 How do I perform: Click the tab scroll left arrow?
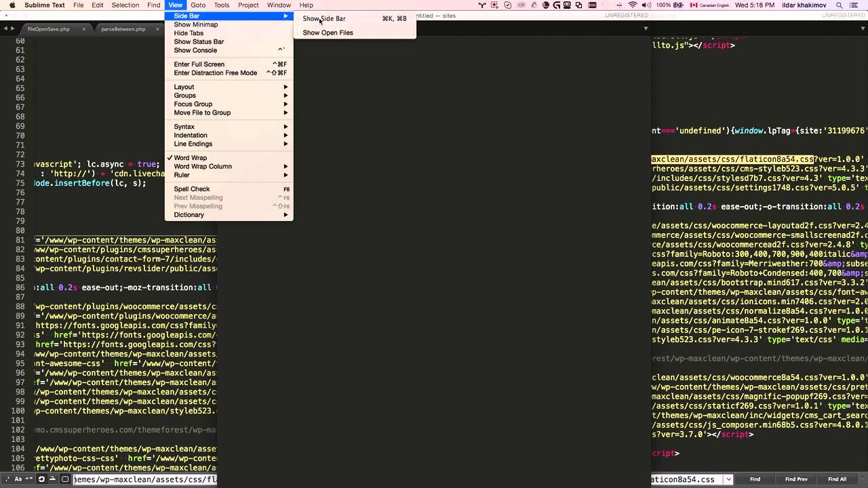click(x=4, y=29)
